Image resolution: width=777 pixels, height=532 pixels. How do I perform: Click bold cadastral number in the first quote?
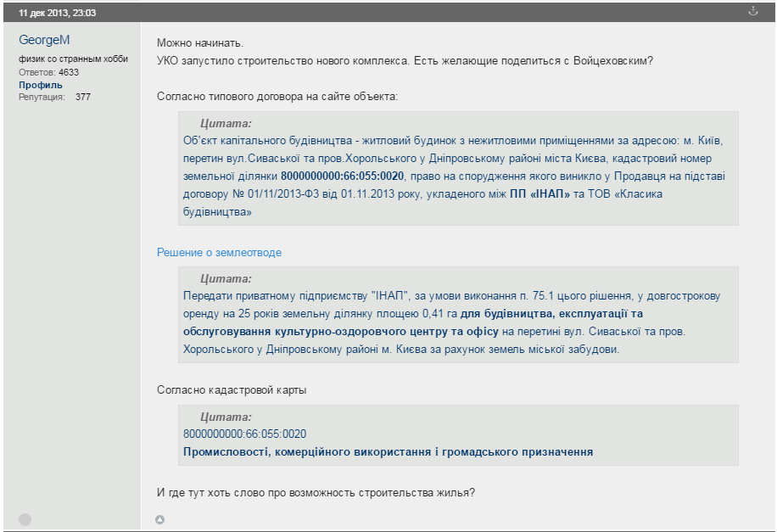coord(342,176)
